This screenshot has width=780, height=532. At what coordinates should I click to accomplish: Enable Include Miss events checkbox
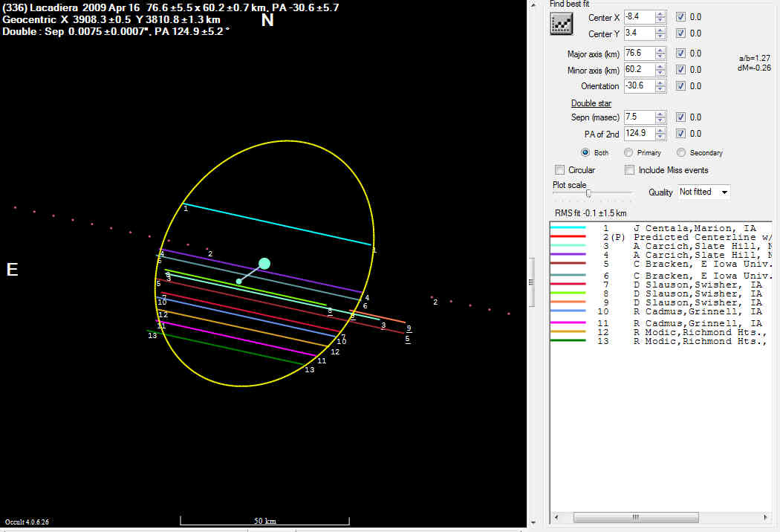tap(630, 170)
